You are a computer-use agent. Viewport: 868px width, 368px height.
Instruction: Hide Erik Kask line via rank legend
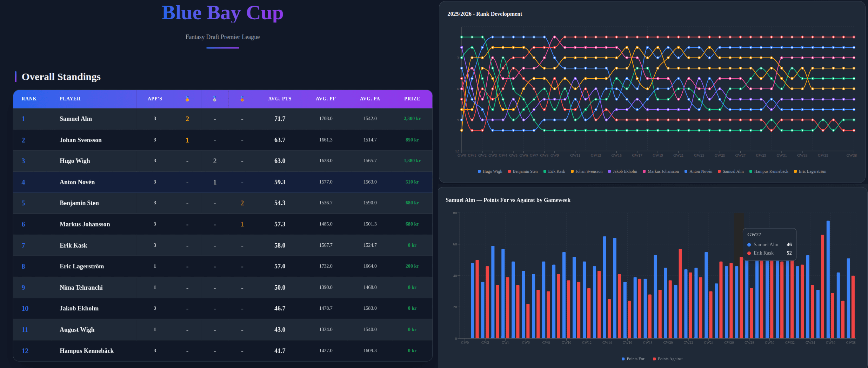[554, 171]
